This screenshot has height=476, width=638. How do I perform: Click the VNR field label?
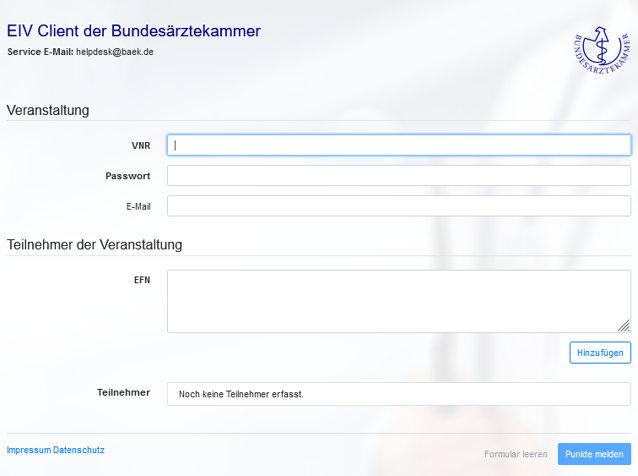[141, 146]
